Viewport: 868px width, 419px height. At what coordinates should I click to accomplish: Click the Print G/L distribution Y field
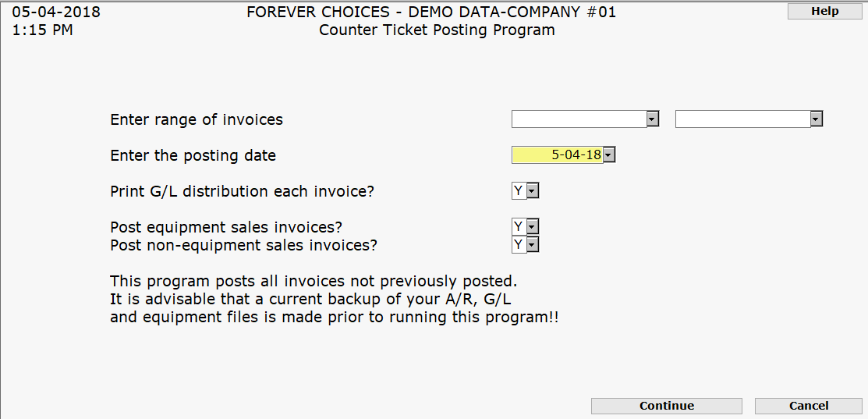[519, 190]
